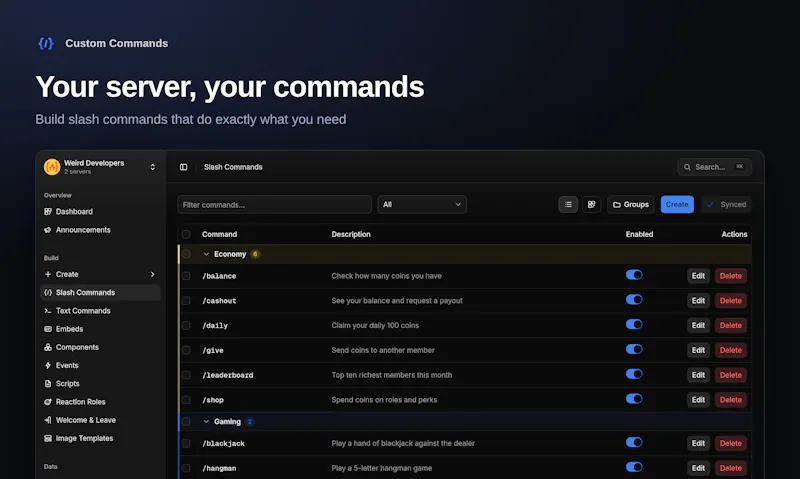Screen dimensions: 800x479
Task: Click the Welcome & Leave door icon
Action: point(48,420)
